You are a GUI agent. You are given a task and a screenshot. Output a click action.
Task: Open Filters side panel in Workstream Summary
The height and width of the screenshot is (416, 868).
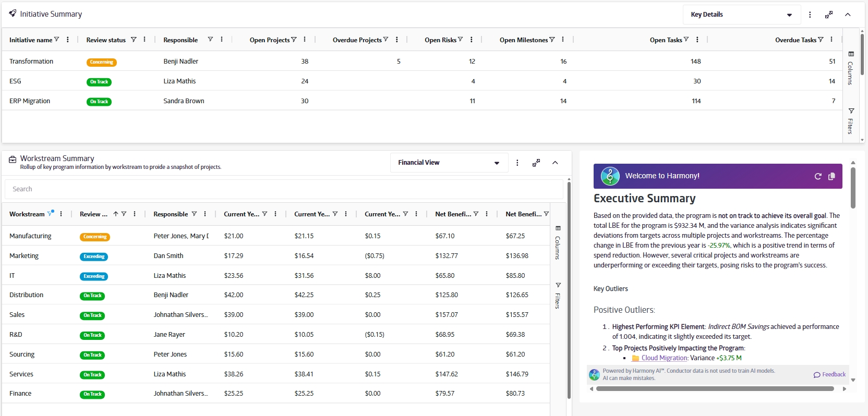(558, 296)
